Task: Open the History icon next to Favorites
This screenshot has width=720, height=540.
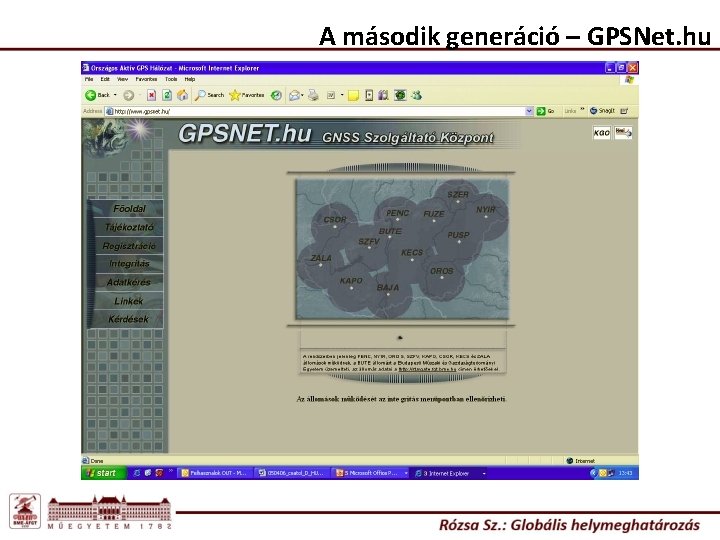Action: pyautogui.click(x=276, y=95)
